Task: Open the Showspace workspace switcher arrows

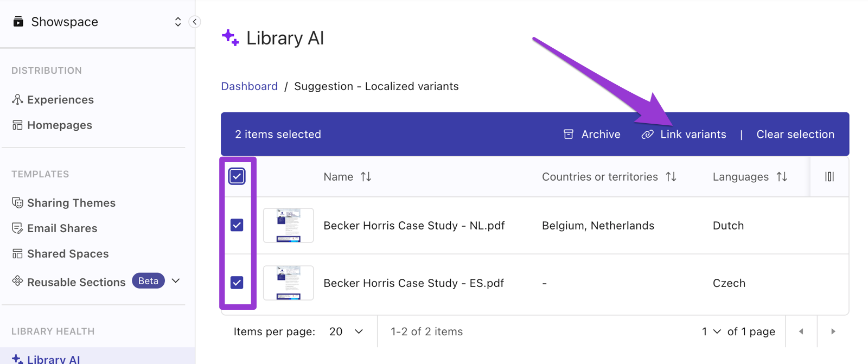Action: (x=178, y=22)
